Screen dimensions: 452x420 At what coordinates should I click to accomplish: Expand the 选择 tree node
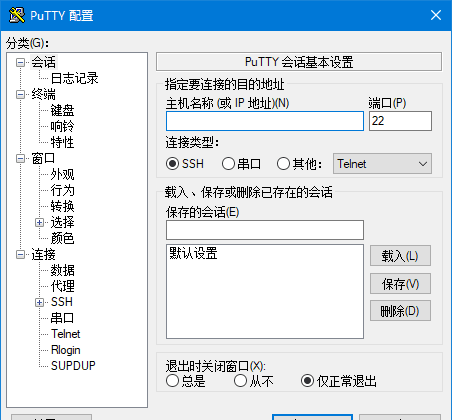[x=39, y=222]
